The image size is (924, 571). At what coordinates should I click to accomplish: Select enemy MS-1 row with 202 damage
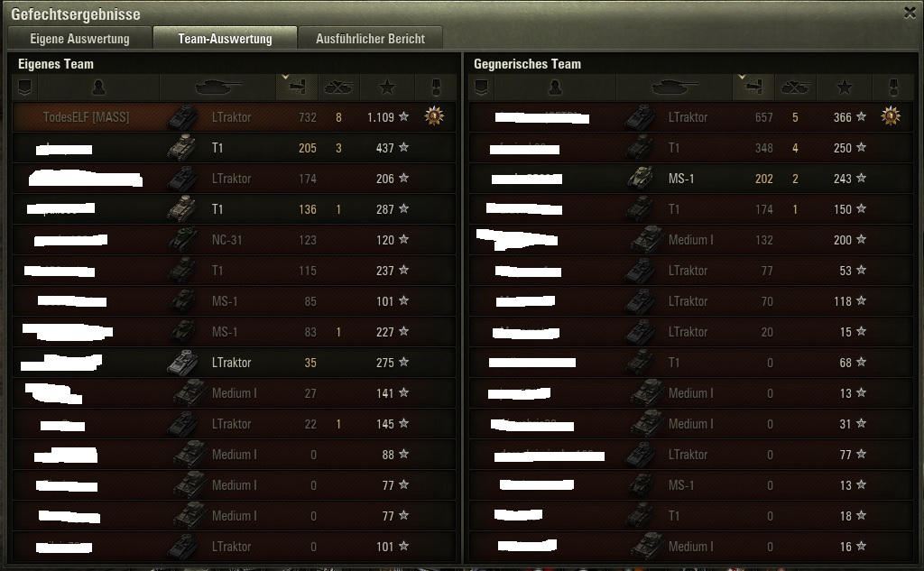point(690,178)
